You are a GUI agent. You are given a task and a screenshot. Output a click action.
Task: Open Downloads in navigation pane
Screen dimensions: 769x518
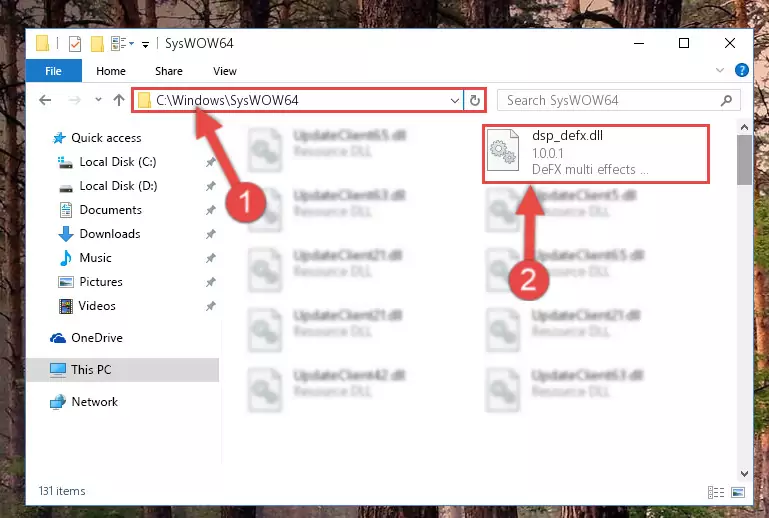[x=110, y=234]
